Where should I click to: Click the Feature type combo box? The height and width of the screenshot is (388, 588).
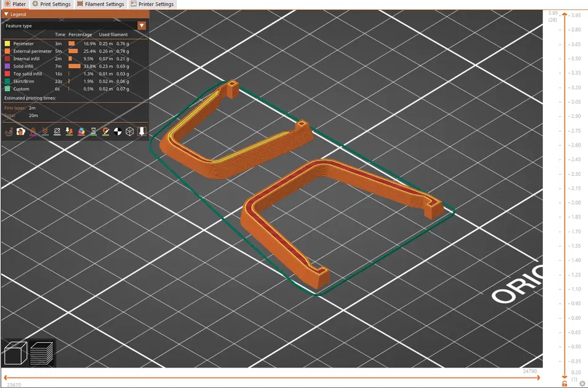pyautogui.click(x=74, y=25)
